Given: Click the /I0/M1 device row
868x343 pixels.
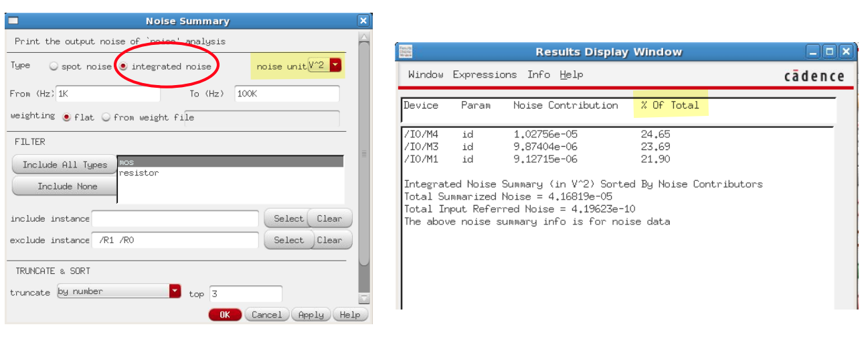Looking at the screenshot, I should click(x=537, y=159).
